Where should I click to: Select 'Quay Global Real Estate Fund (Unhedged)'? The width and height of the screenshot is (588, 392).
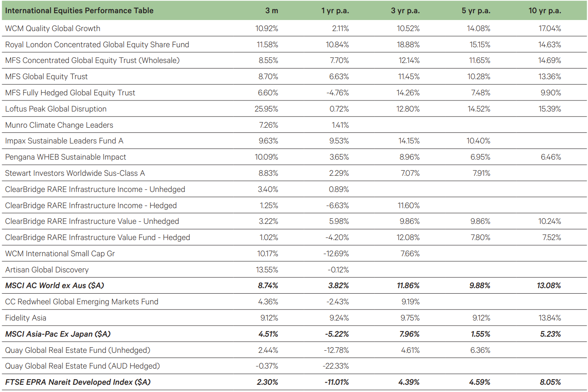point(78,350)
